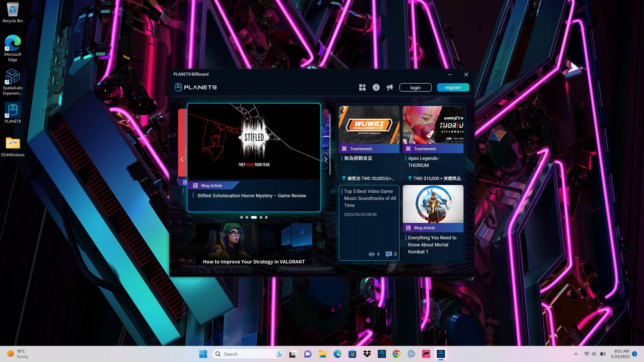The image size is (644, 362).
Task: Close the PLANET9 Billboard window
Action: click(x=466, y=74)
